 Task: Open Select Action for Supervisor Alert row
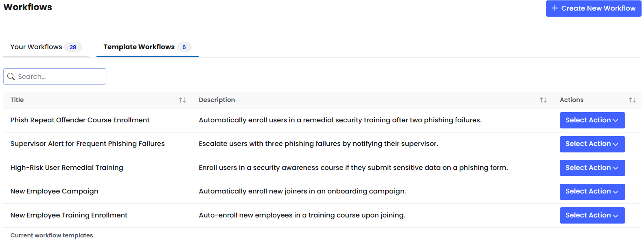point(592,144)
